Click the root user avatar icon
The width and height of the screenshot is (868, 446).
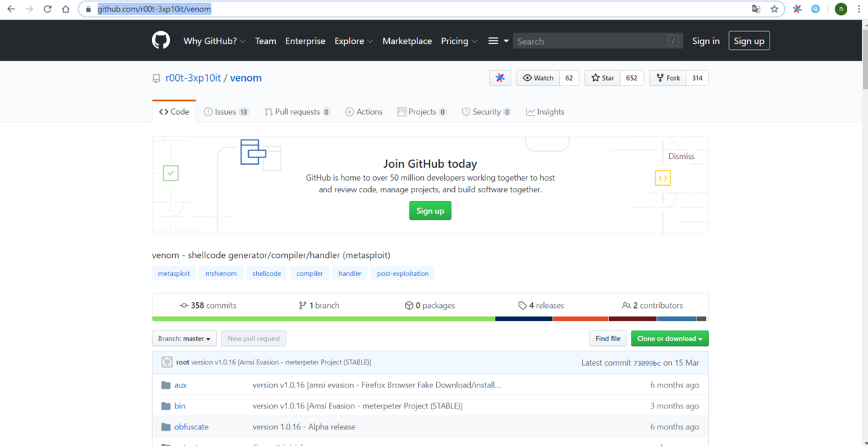167,362
